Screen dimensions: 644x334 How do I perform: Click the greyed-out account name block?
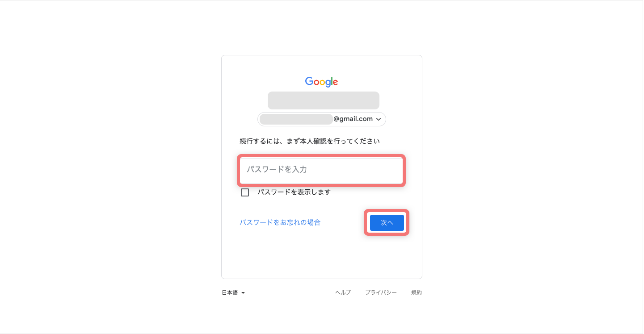tap(324, 100)
